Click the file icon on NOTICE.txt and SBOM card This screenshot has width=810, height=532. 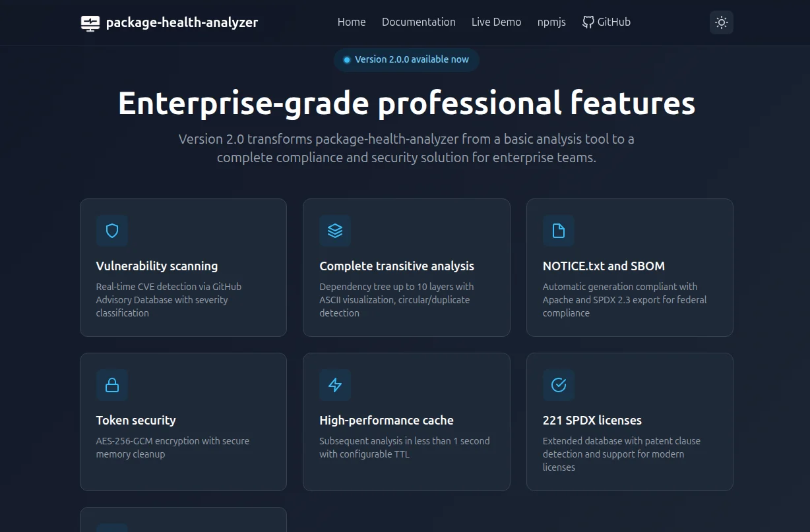(559, 231)
